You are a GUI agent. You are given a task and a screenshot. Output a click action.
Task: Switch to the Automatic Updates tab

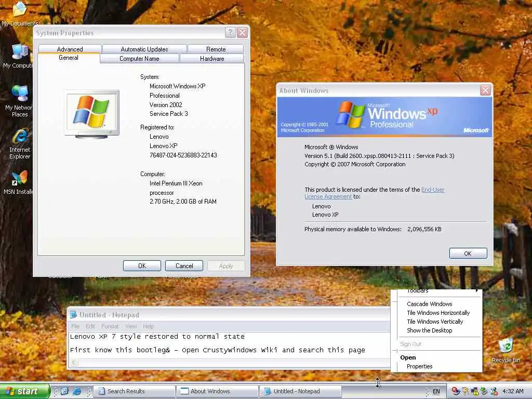[144, 49]
